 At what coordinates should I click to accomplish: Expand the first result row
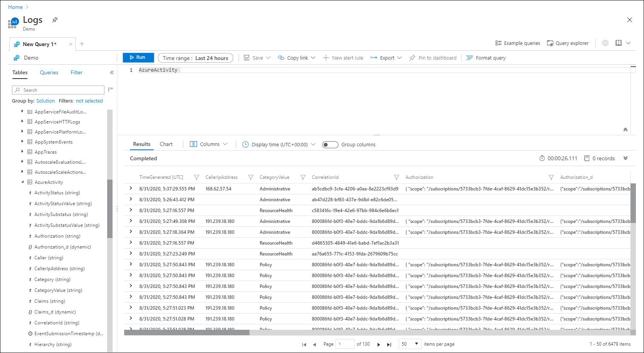point(131,188)
